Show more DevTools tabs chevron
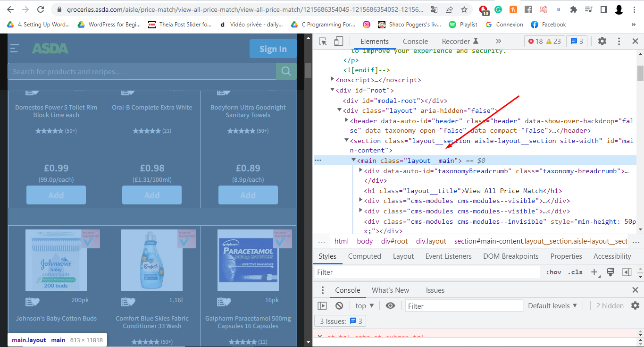 point(498,42)
